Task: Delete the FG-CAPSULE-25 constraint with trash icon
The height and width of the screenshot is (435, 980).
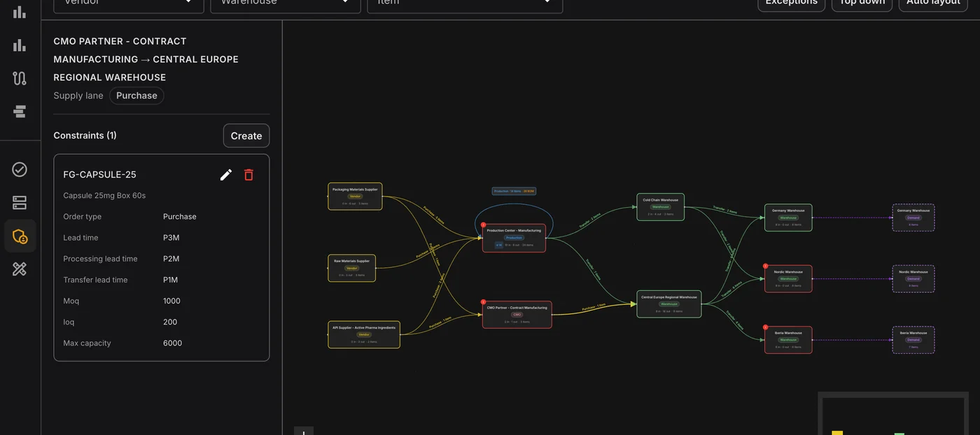Action: (248, 175)
